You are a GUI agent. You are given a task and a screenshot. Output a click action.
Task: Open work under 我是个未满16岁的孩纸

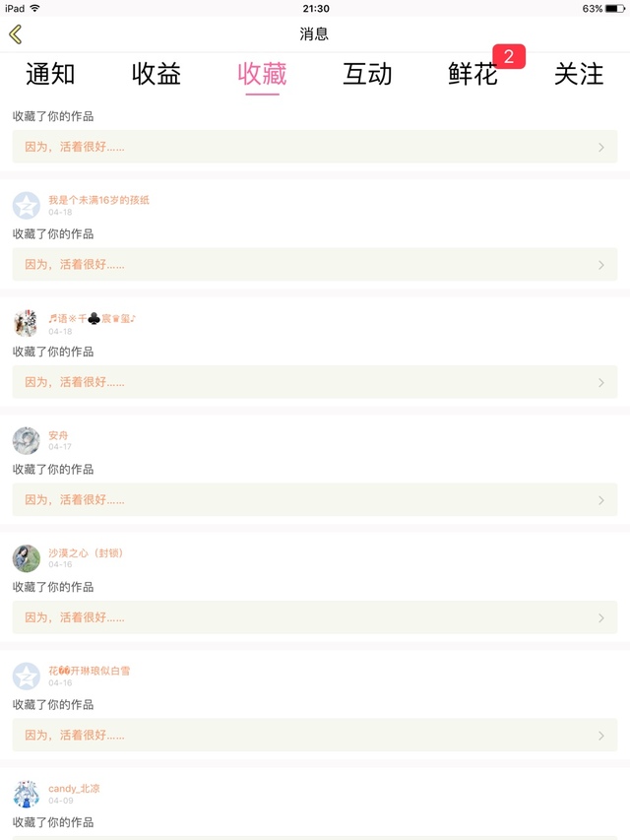click(314, 265)
